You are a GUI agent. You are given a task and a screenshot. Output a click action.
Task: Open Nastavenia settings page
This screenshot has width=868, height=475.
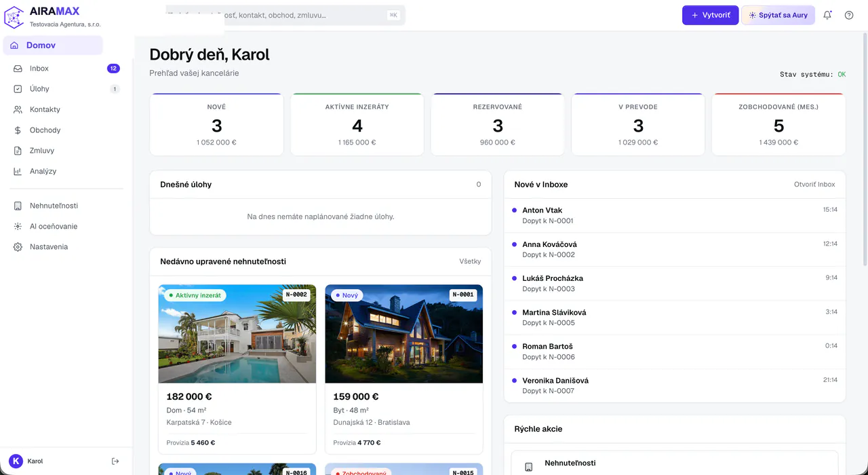pos(66,247)
